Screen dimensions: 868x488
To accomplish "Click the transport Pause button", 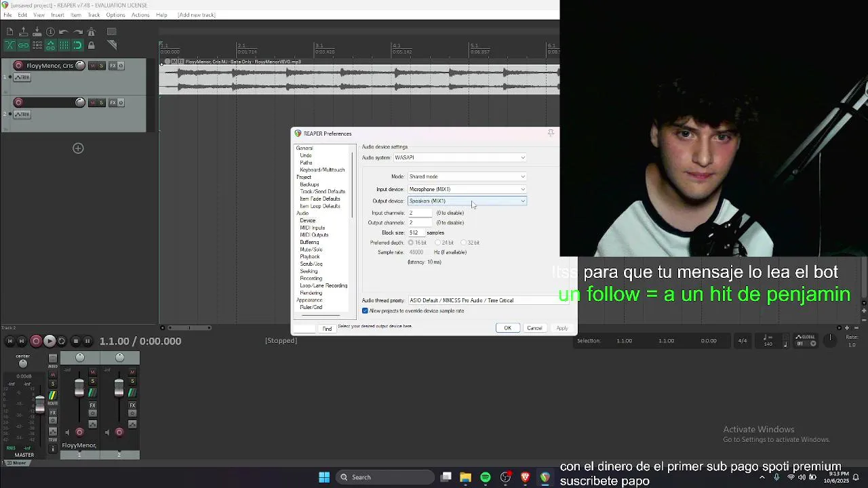I will point(87,341).
